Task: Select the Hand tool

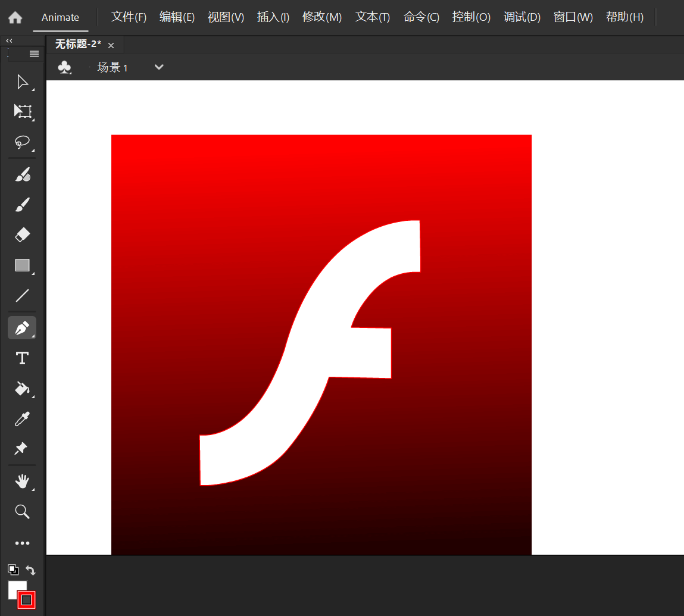Action: 22,481
